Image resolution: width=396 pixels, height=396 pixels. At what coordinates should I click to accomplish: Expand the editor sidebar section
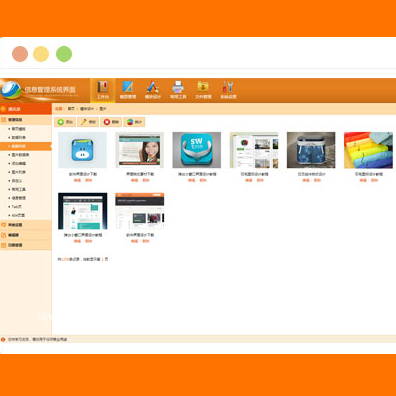(x=26, y=235)
